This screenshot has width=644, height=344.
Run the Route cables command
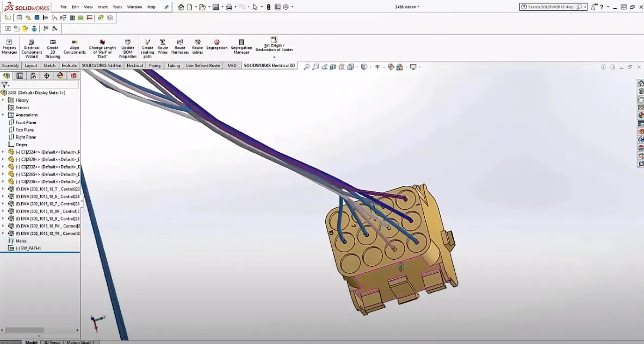coord(197,47)
